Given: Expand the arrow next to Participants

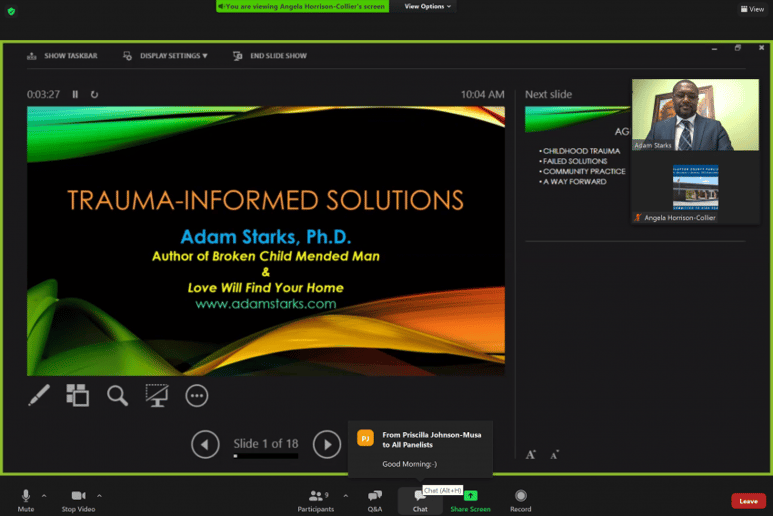Looking at the screenshot, I should (345, 496).
